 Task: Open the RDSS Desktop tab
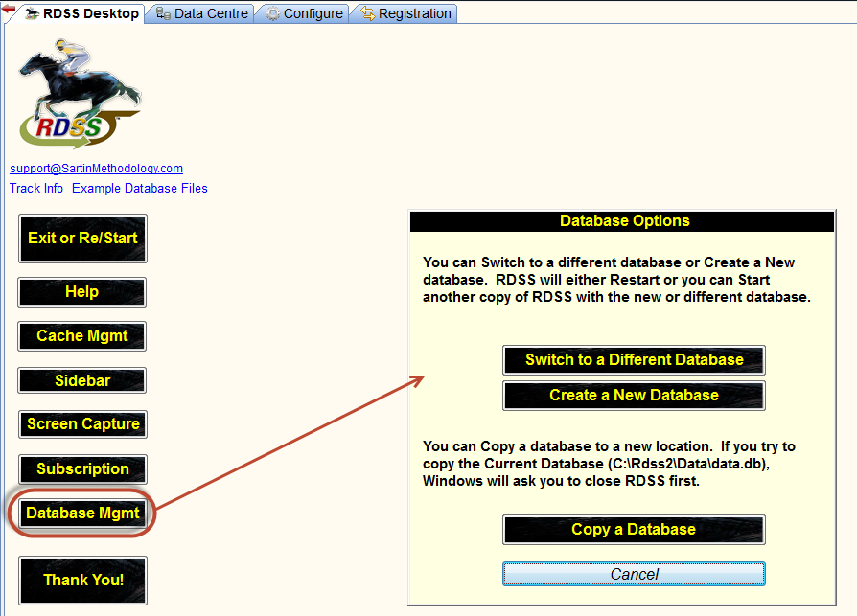point(82,13)
